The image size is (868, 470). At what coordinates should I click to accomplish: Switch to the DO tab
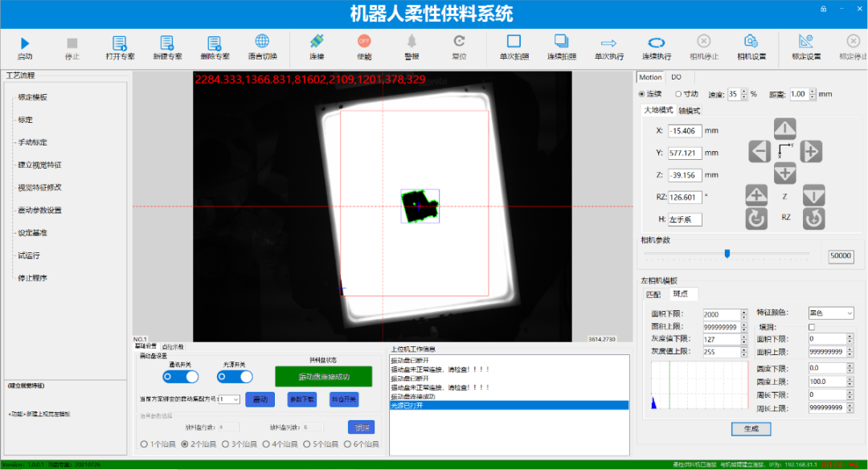677,77
